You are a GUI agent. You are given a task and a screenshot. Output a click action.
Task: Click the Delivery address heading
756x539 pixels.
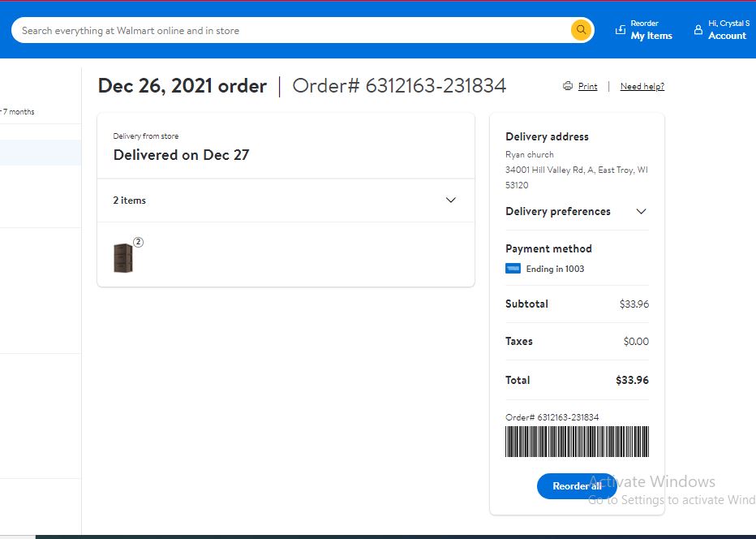click(x=547, y=136)
